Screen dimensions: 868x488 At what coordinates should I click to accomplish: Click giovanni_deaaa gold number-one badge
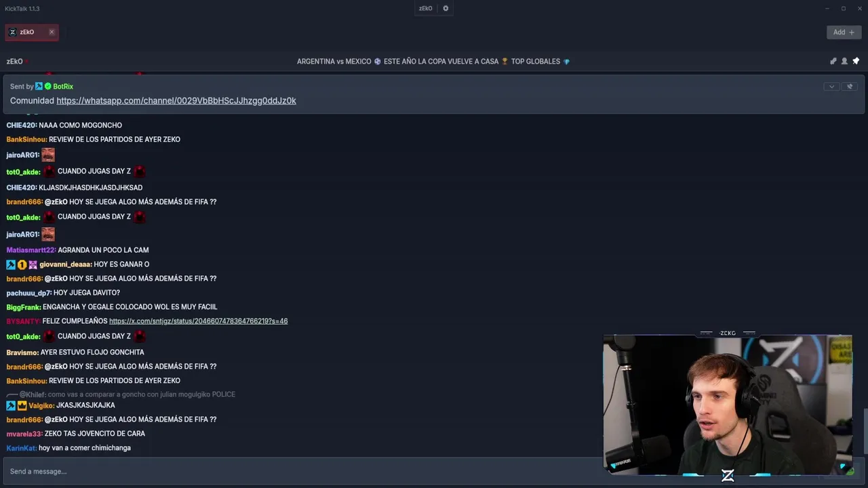point(22,264)
